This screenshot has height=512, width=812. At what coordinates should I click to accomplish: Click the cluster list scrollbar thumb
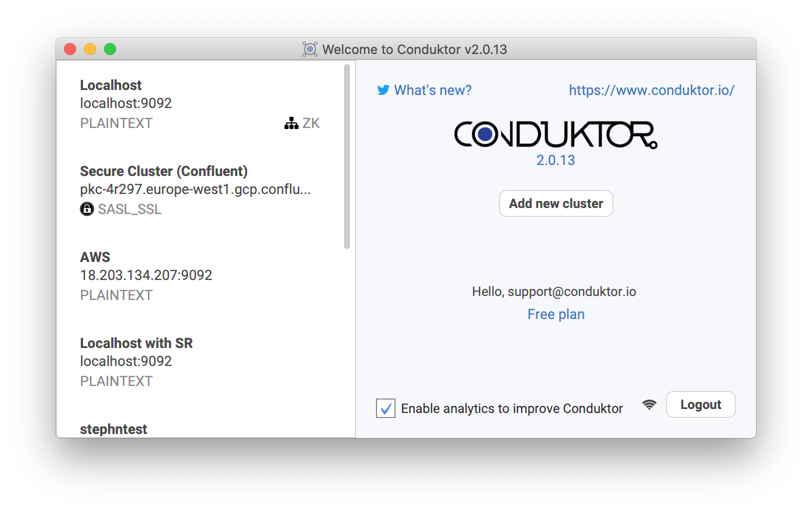[347, 156]
